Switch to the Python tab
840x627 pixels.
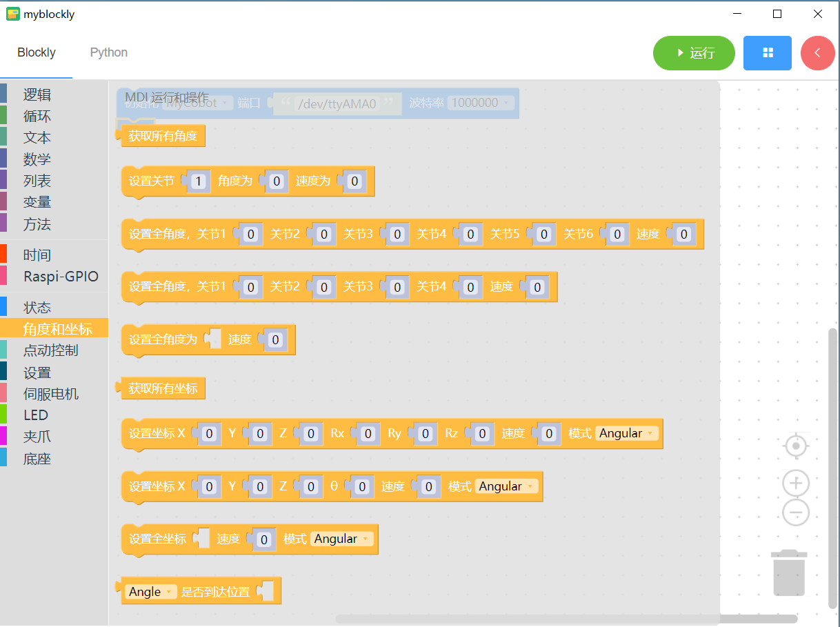point(109,52)
